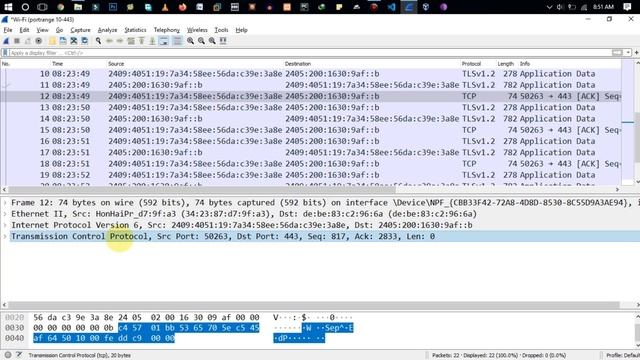Click the display filter bookmark icon

pyautogui.click(x=5, y=53)
